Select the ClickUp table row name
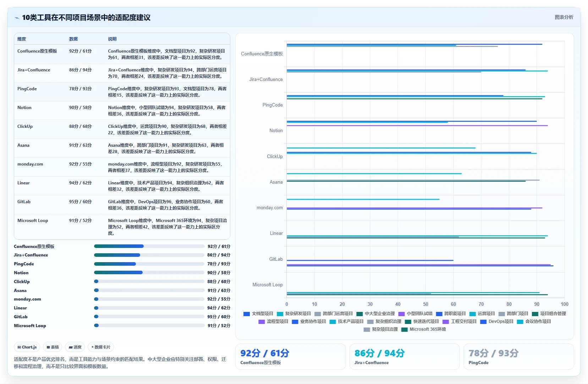 pos(25,126)
